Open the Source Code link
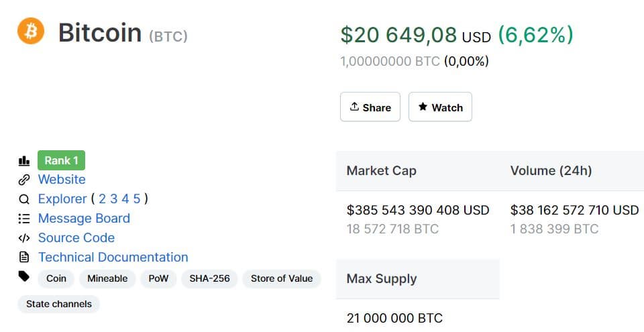The image size is (644, 332). (x=76, y=238)
